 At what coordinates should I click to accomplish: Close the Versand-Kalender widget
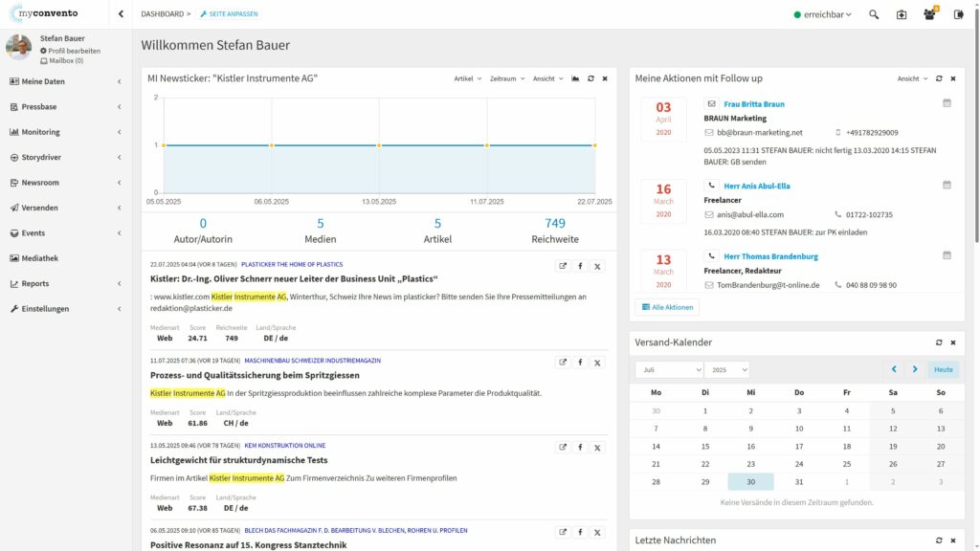(x=953, y=342)
